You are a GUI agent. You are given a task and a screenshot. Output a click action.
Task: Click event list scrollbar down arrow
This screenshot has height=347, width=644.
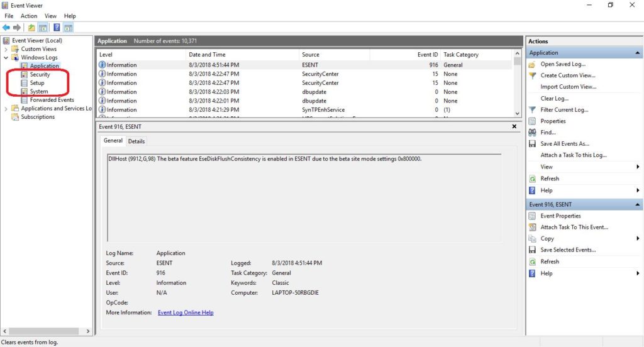pyautogui.click(x=518, y=113)
